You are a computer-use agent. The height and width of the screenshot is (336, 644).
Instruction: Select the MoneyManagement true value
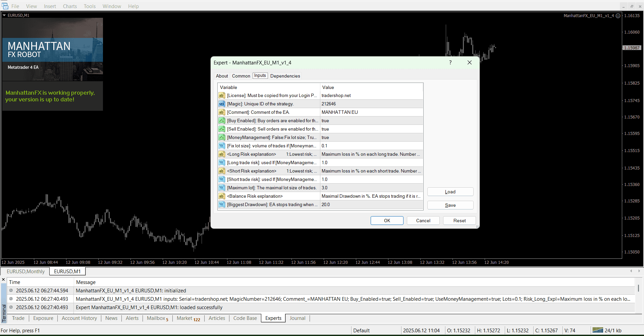coord(372,137)
